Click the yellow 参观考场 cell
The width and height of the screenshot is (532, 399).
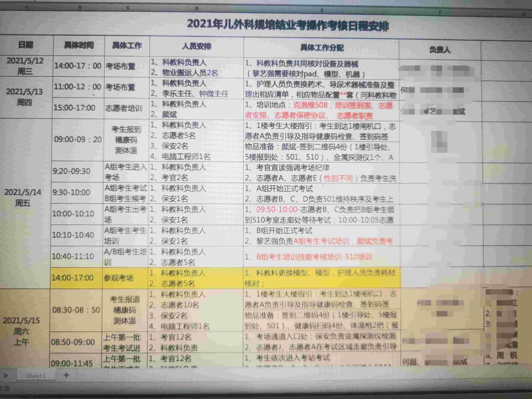tap(125, 278)
